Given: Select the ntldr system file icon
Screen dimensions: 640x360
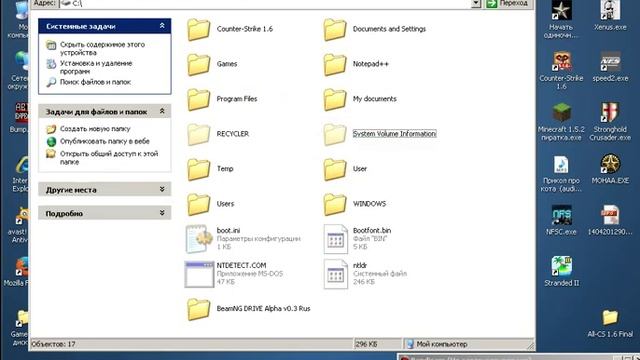Looking at the screenshot, I should tap(336, 274).
